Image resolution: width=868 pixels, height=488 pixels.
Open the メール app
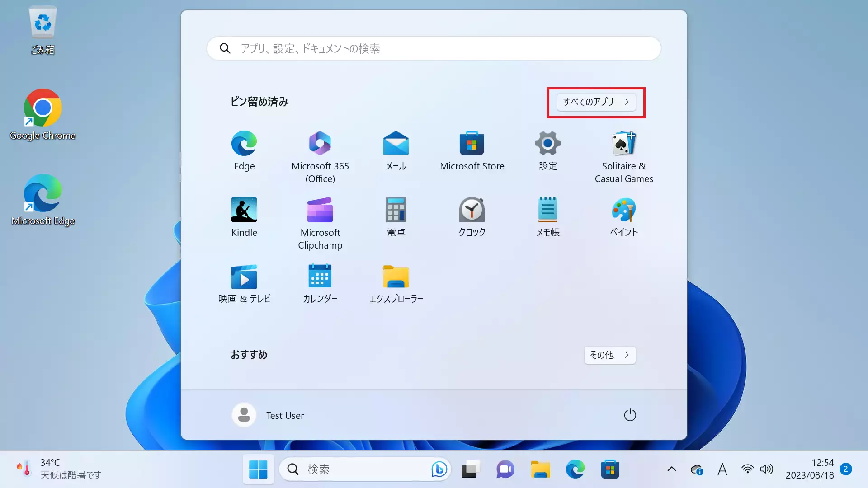(x=396, y=151)
